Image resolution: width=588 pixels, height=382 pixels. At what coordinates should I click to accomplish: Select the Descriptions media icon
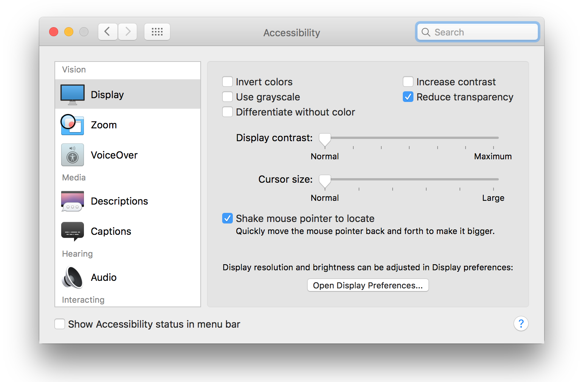click(73, 201)
